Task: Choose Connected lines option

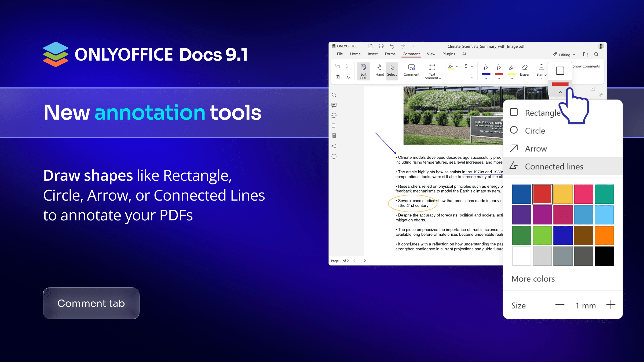Action: click(554, 167)
